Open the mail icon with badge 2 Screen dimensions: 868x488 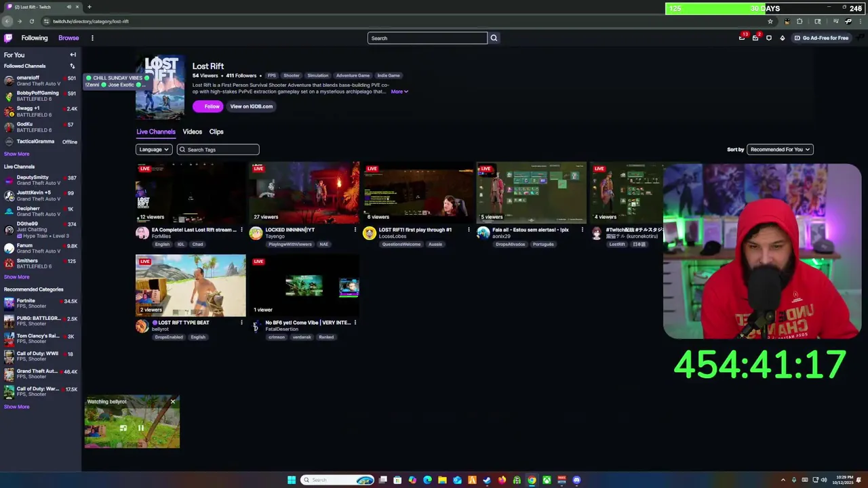click(x=755, y=38)
